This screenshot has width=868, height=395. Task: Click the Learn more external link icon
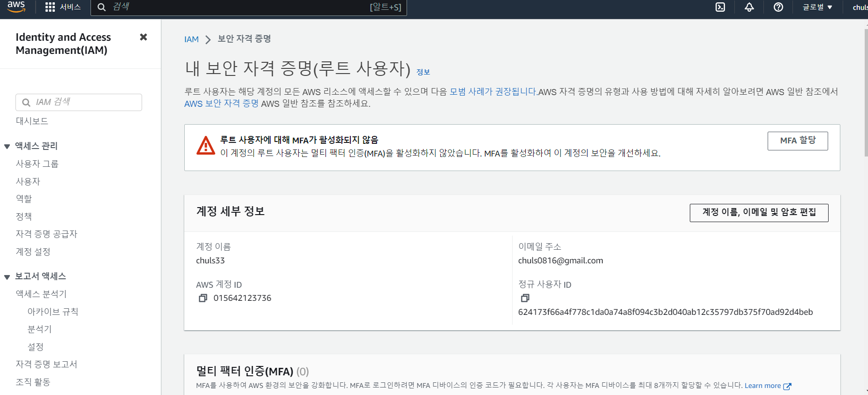(787, 386)
